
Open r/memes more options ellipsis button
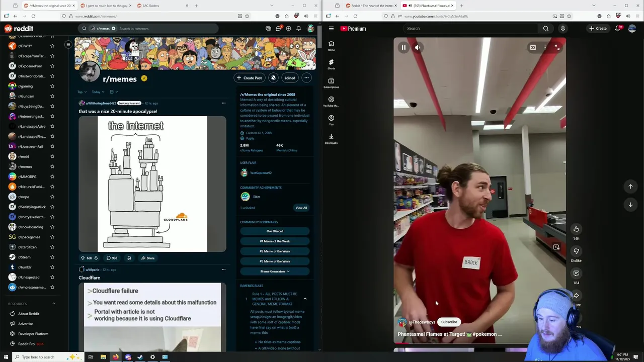point(306,78)
